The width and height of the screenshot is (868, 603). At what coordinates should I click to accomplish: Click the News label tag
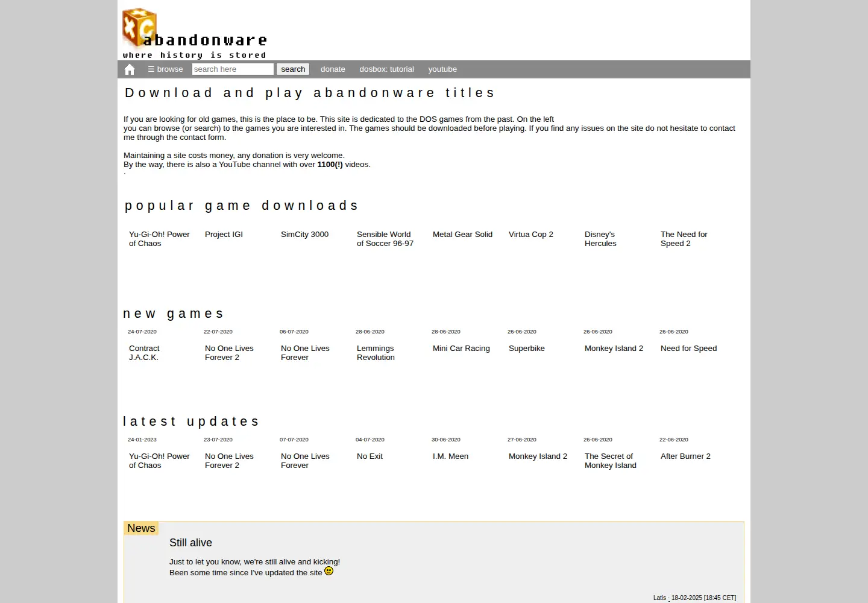(141, 528)
